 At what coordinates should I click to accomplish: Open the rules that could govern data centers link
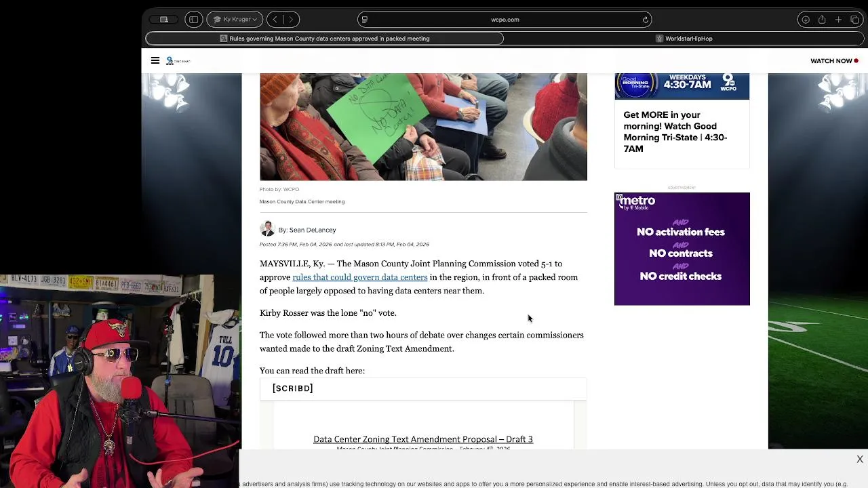360,277
